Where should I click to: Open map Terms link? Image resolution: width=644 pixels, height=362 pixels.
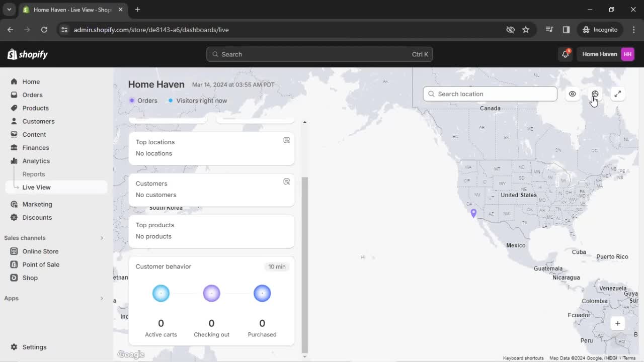(629, 358)
